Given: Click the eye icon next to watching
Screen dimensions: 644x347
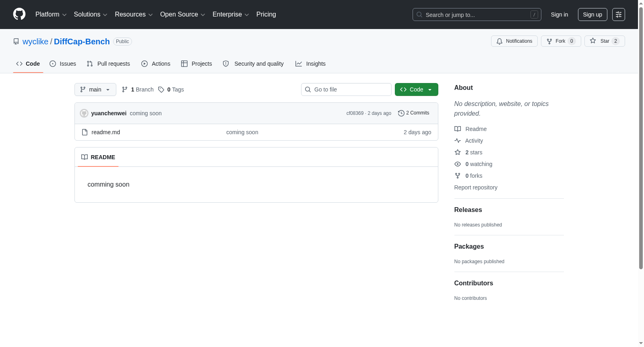Looking at the screenshot, I should pyautogui.click(x=458, y=164).
